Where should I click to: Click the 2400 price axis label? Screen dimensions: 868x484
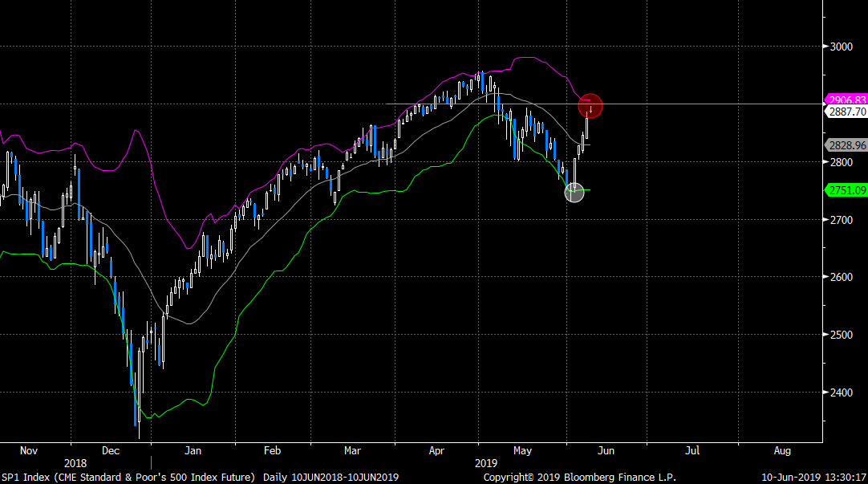pyautogui.click(x=842, y=392)
